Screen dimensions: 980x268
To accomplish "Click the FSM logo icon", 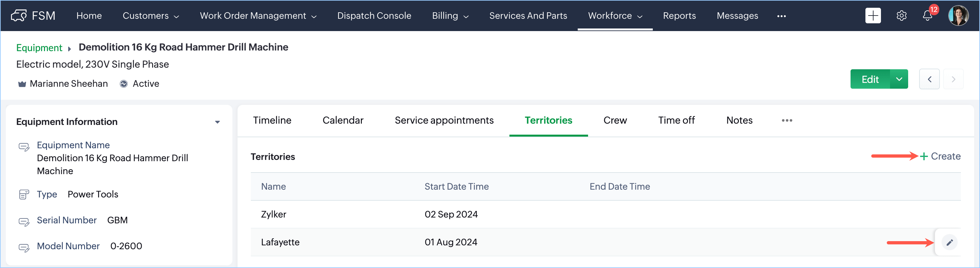I will click(19, 16).
